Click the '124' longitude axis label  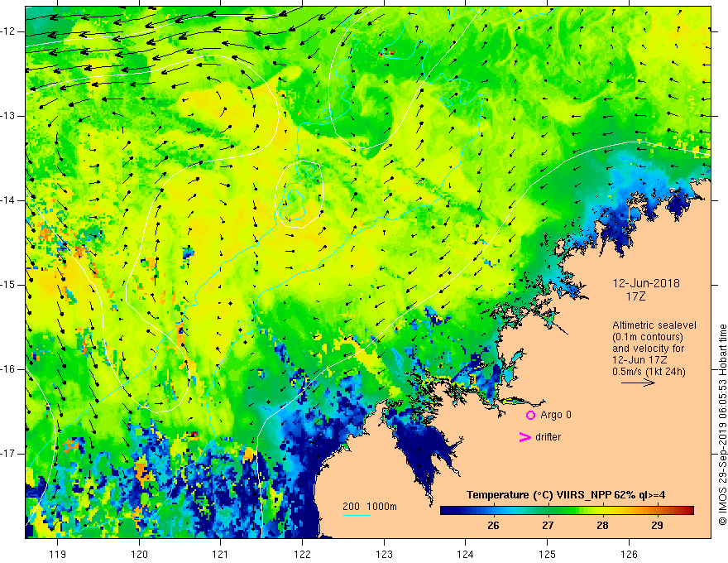pos(466,554)
